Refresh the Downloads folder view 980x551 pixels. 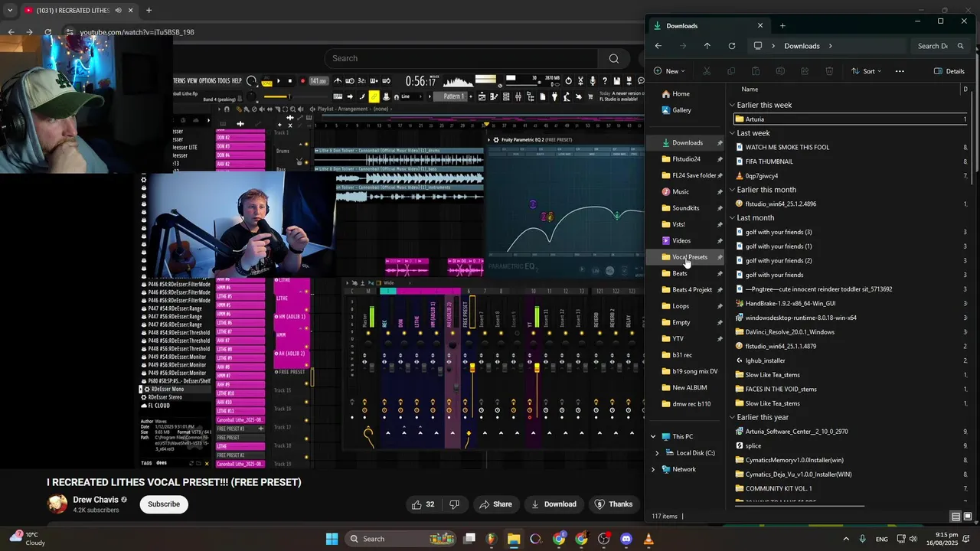pyautogui.click(x=731, y=46)
